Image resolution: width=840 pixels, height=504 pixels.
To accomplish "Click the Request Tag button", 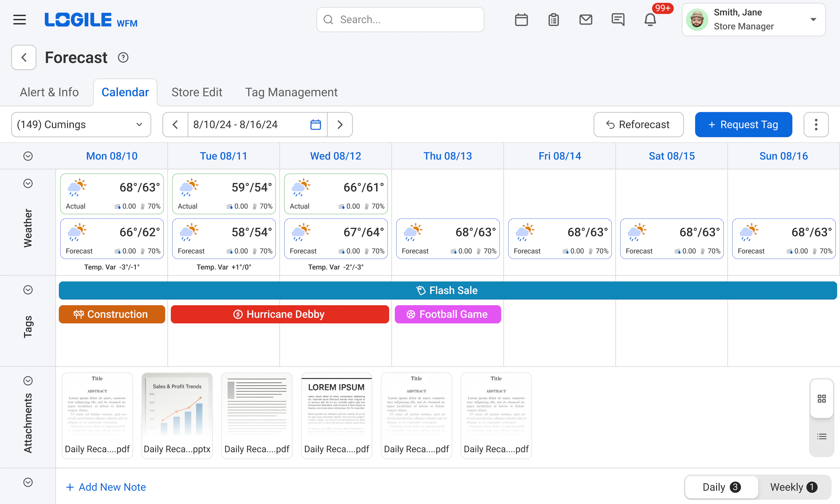I will [743, 125].
